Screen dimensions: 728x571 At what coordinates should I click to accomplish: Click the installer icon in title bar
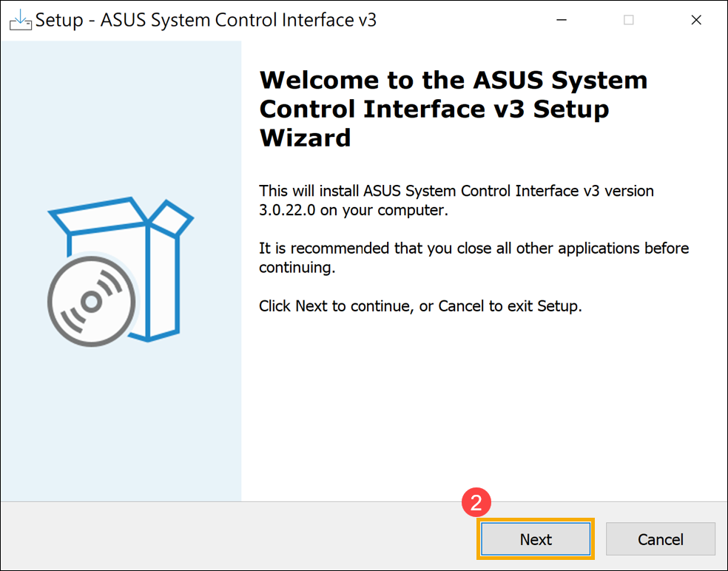coord(20,21)
